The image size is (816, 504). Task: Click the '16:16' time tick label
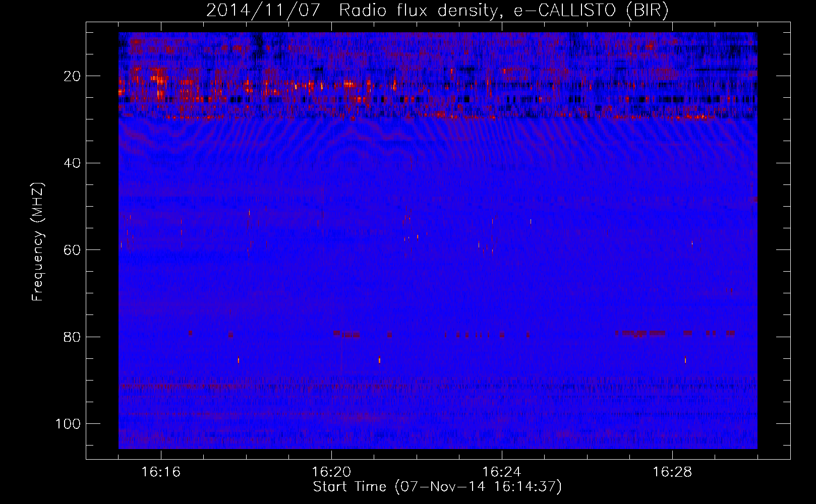[x=161, y=472]
